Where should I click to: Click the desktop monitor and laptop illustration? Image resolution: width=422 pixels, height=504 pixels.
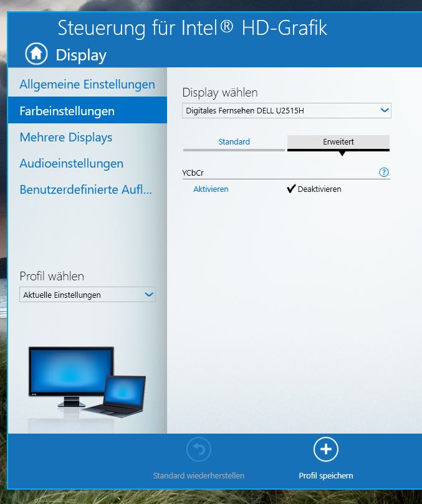click(x=87, y=381)
